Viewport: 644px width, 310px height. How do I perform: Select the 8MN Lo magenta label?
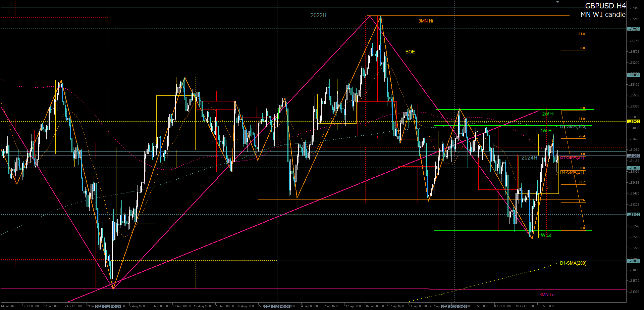pyautogui.click(x=547, y=295)
